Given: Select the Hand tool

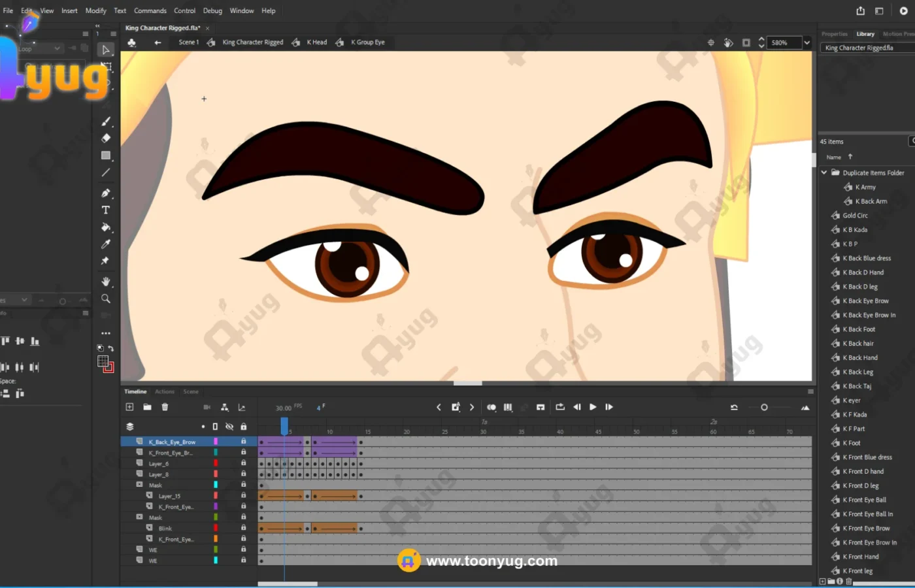Looking at the screenshot, I should pyautogui.click(x=106, y=282).
